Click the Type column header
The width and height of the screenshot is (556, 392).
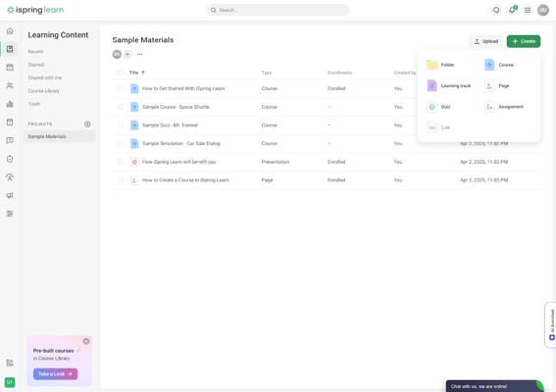[267, 73]
